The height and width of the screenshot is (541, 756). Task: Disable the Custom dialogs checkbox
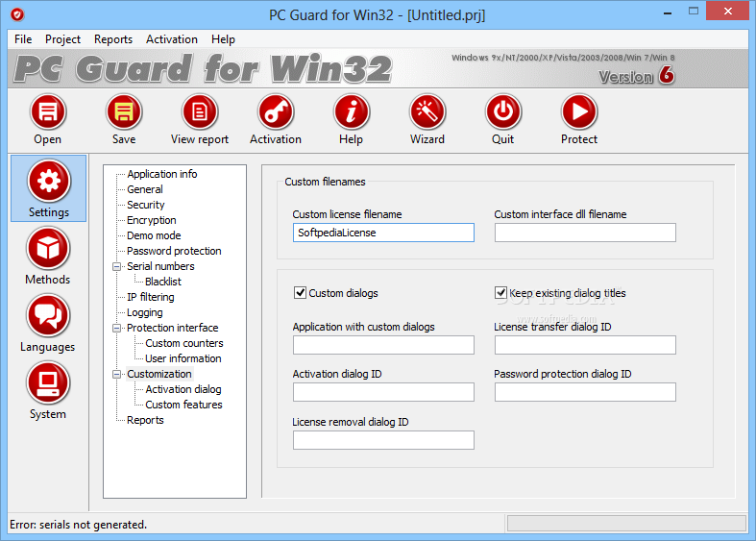[x=300, y=293]
